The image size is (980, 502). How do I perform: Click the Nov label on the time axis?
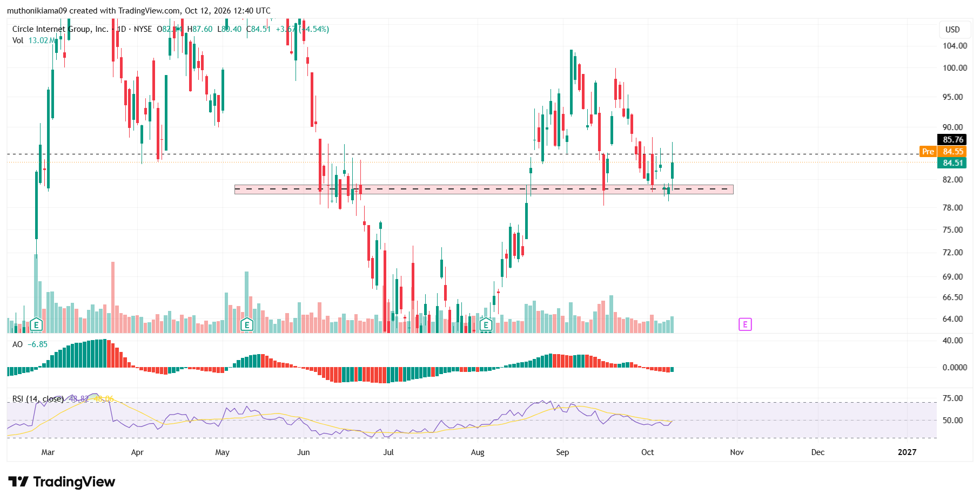point(737,452)
